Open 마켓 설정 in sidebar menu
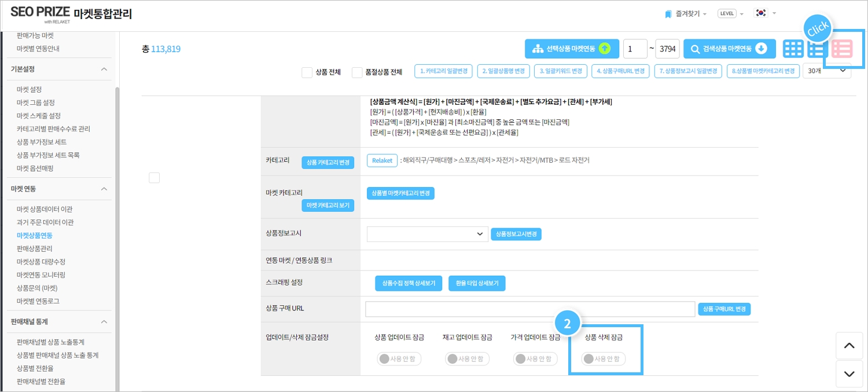The width and height of the screenshot is (868, 392). (x=30, y=89)
